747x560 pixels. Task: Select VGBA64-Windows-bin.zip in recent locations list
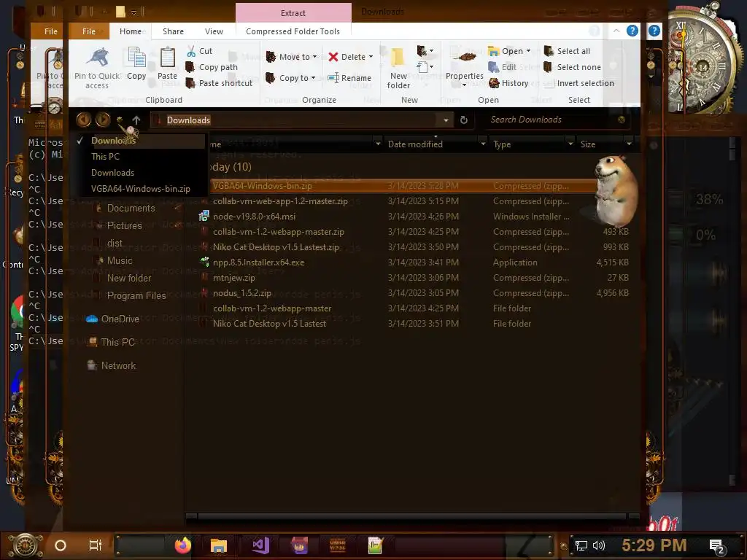[141, 189]
